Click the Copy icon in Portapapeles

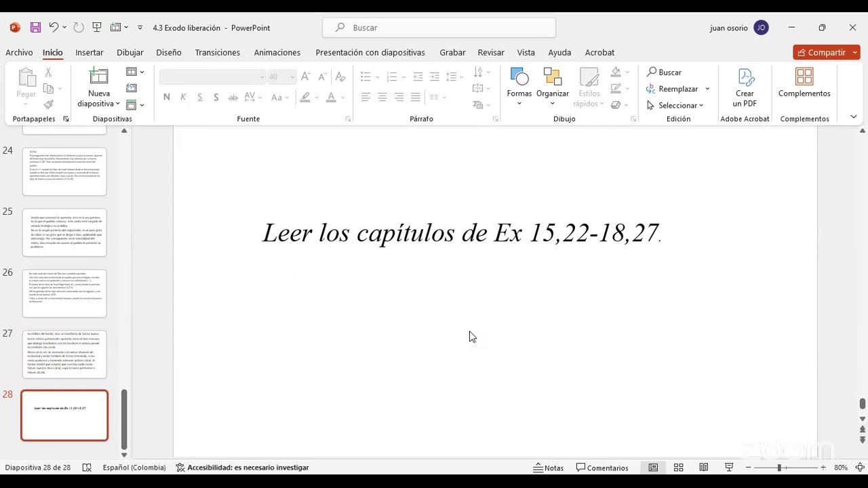pyautogui.click(x=48, y=88)
